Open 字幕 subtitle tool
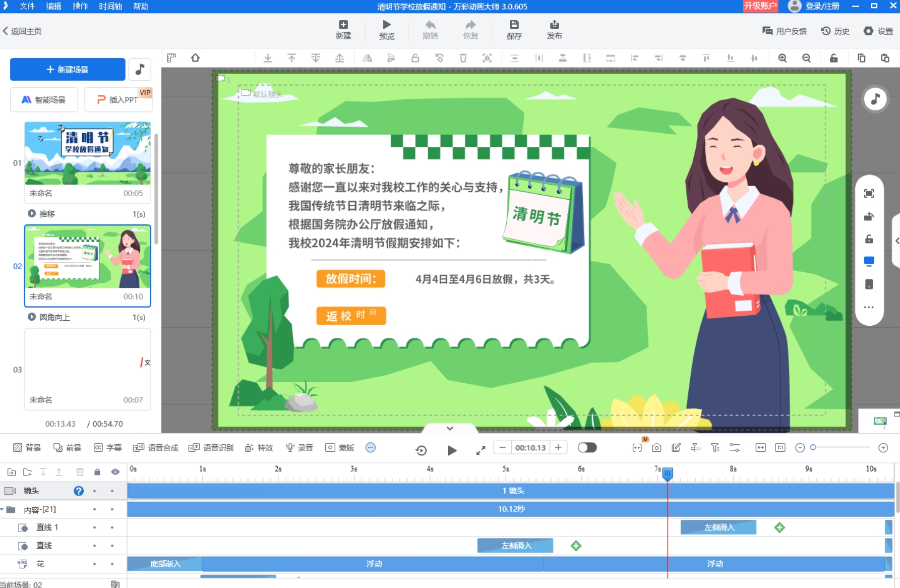The width and height of the screenshot is (900, 588). [x=107, y=447]
